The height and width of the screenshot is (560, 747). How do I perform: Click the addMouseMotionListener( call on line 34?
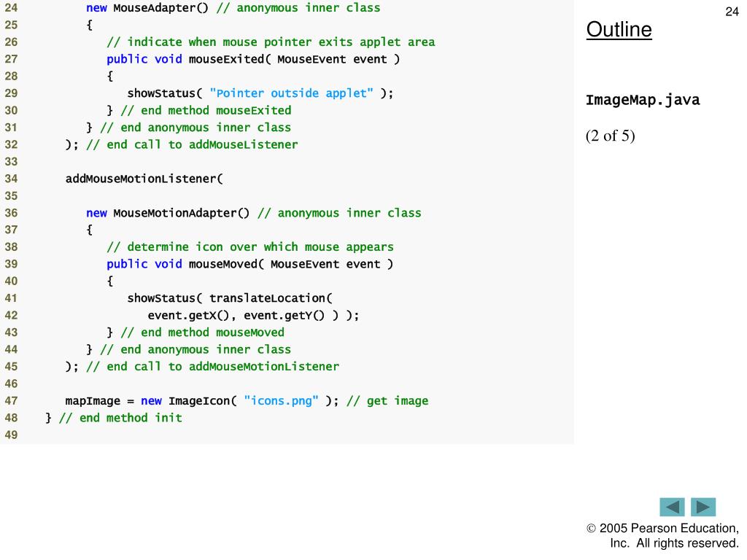point(144,179)
